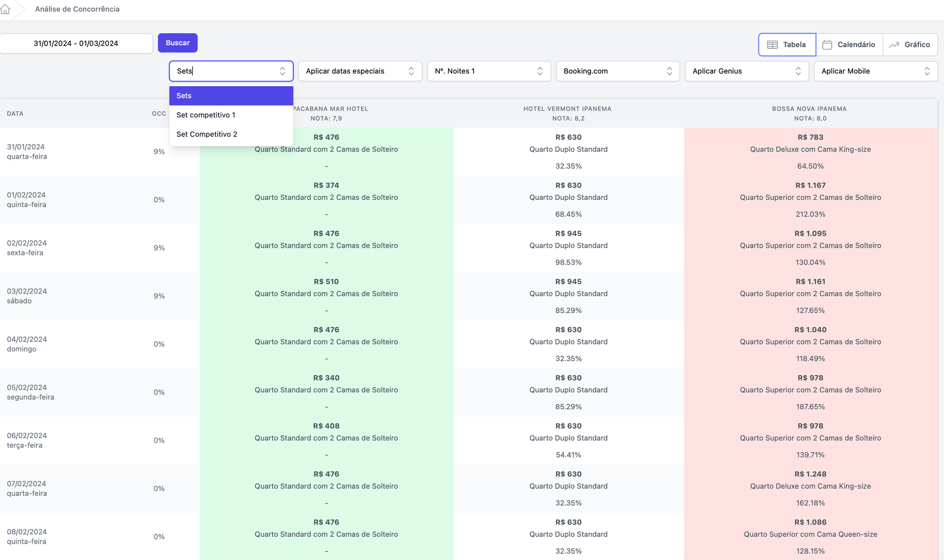This screenshot has height=560, width=944.
Task: Go to home via house icon
Action: pos(5,9)
